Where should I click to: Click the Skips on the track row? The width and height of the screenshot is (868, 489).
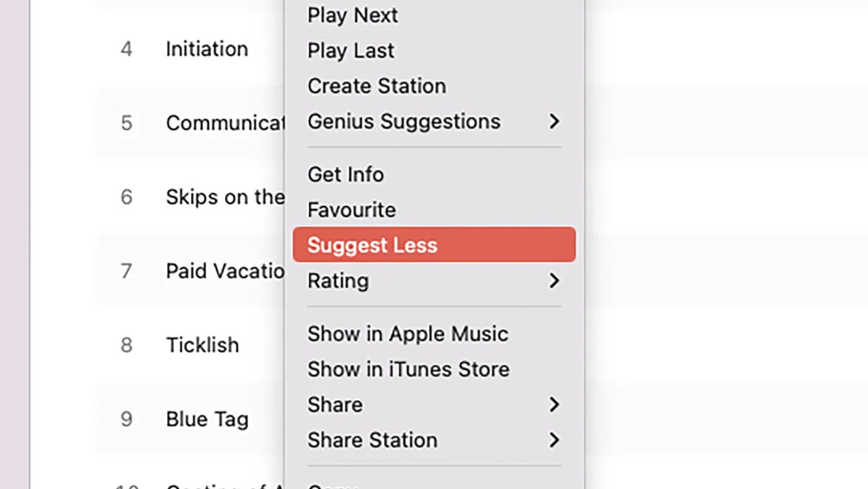[x=225, y=197]
